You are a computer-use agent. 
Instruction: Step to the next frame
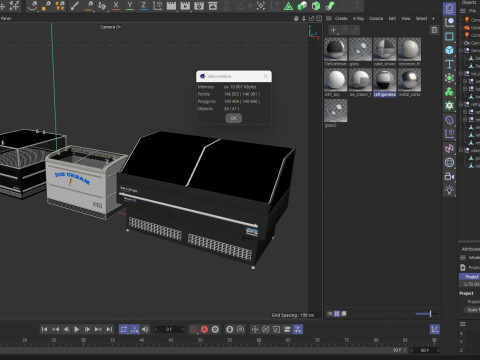point(87,329)
